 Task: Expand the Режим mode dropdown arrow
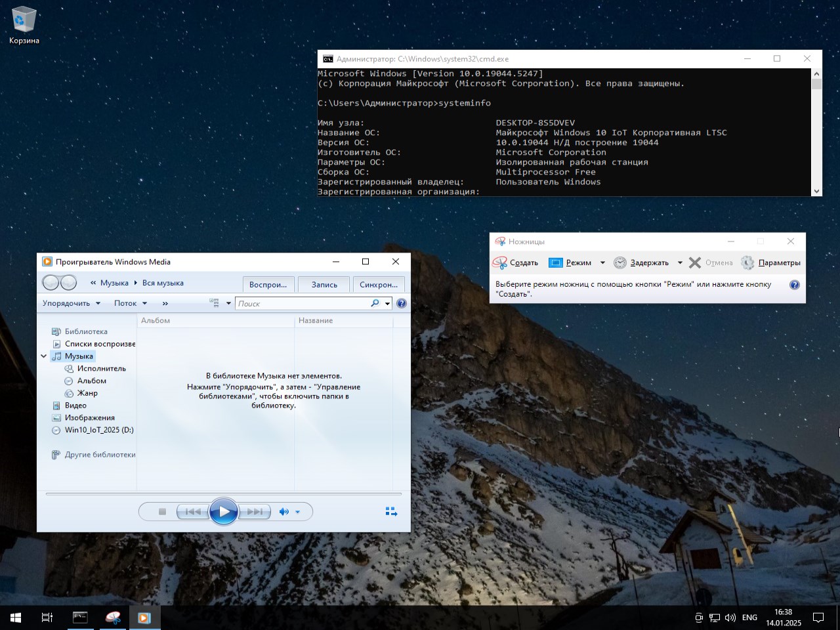(x=602, y=262)
